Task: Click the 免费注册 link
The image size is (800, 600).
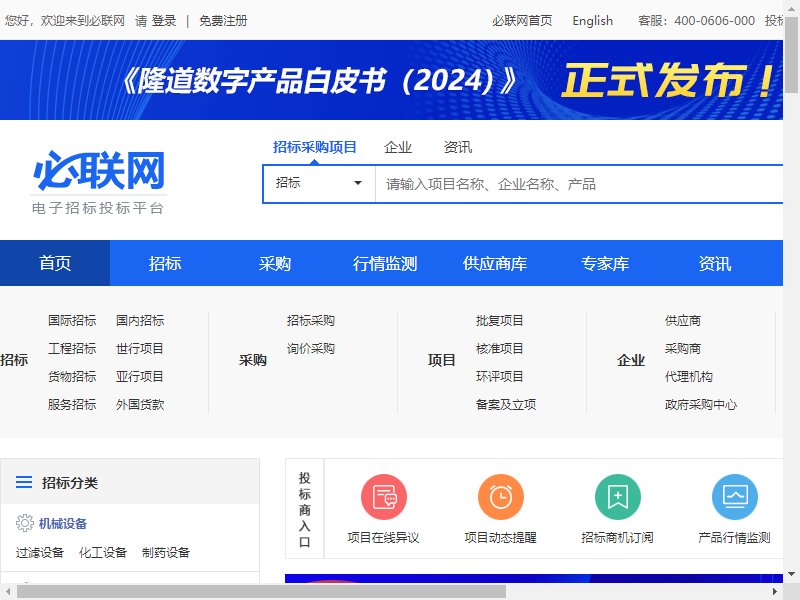Action: pyautogui.click(x=223, y=21)
